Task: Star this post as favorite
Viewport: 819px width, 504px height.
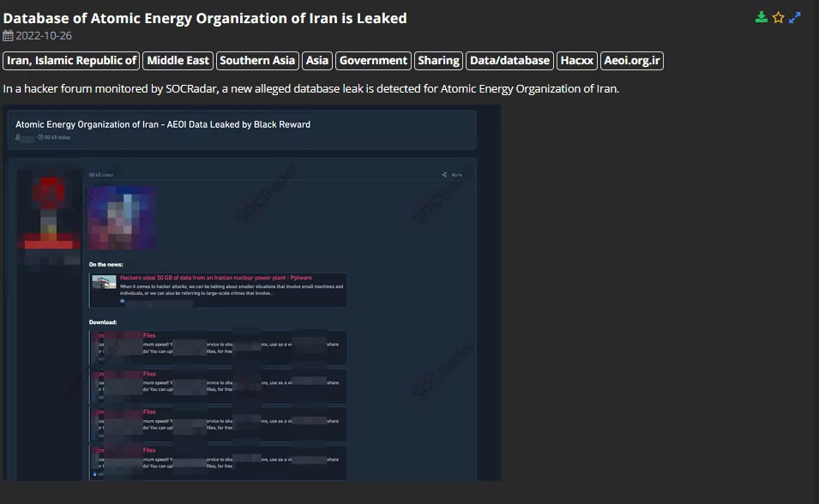Action: point(778,17)
